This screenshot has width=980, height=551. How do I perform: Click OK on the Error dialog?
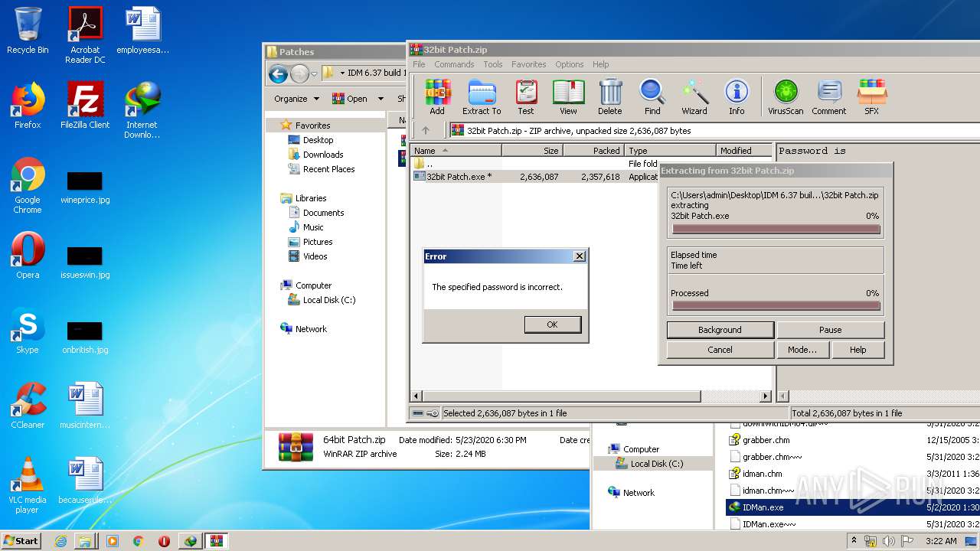coord(552,324)
